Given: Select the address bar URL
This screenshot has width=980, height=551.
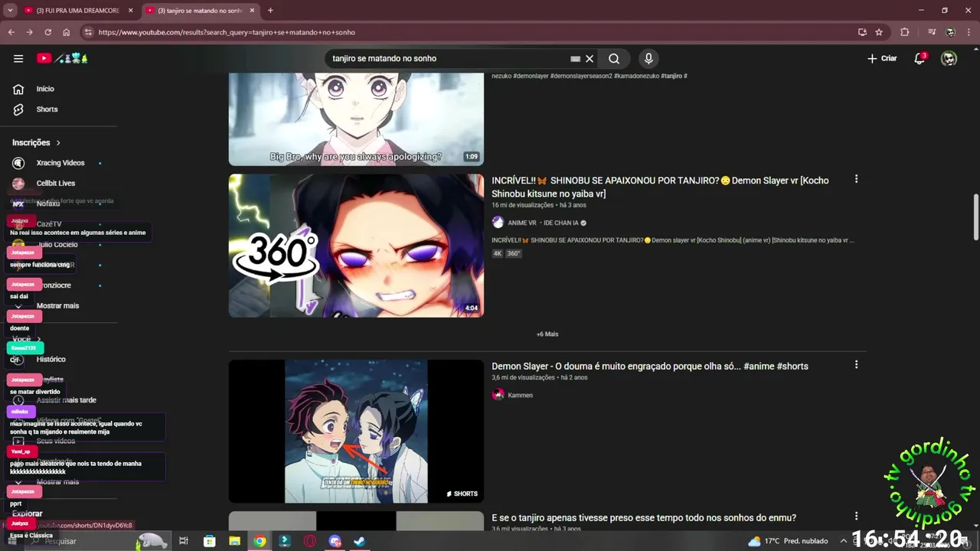Looking at the screenshot, I should point(227,32).
